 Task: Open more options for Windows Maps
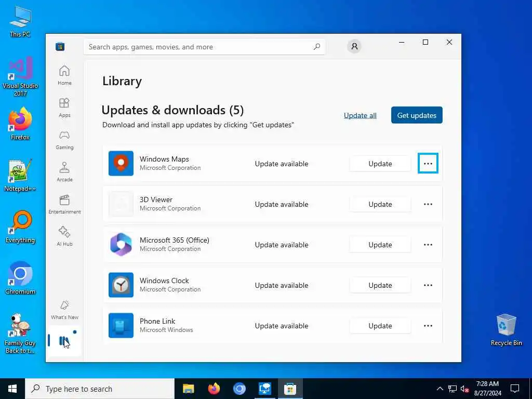click(428, 164)
